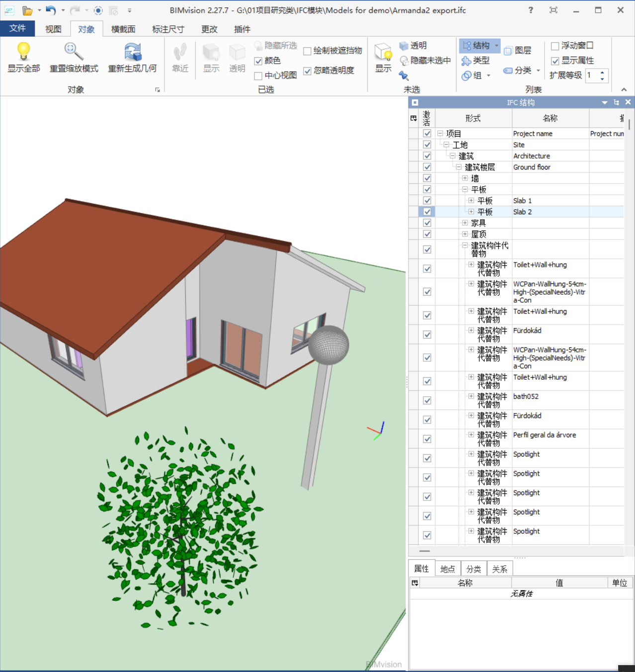Click the 名称 column header in IFC panel
The width and height of the screenshot is (635, 672).
tap(550, 118)
